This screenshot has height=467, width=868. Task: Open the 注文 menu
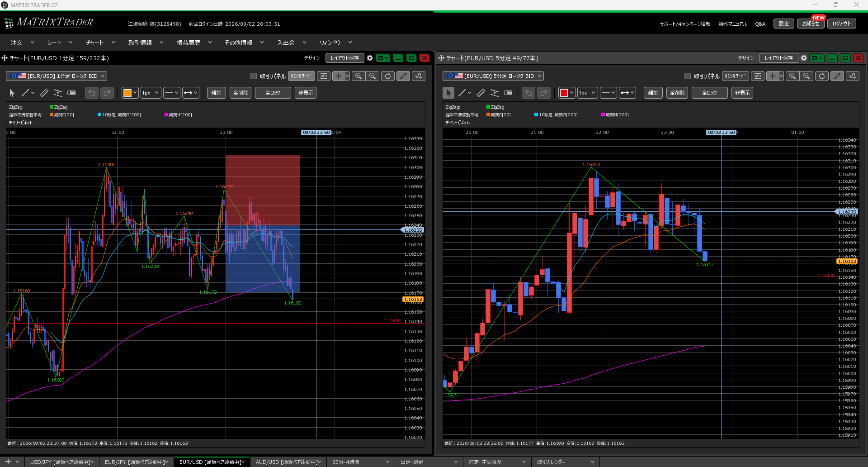coord(22,43)
